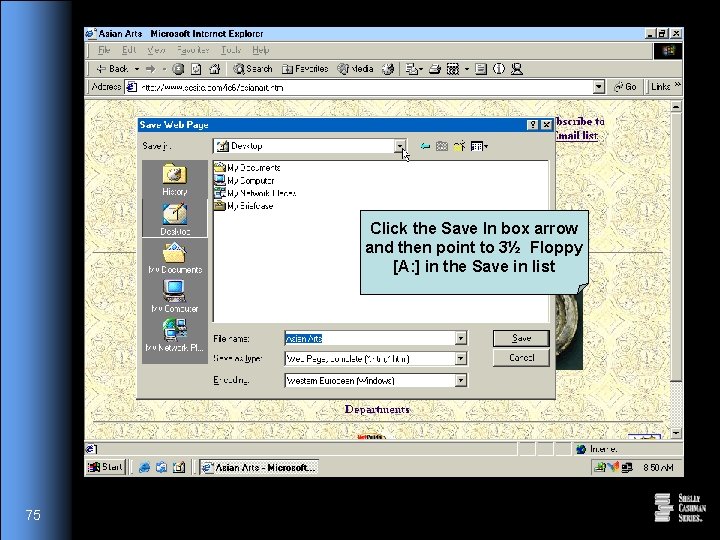Click the Print icon in IE toolbar
The height and width of the screenshot is (540, 720).
pyautogui.click(x=434, y=69)
